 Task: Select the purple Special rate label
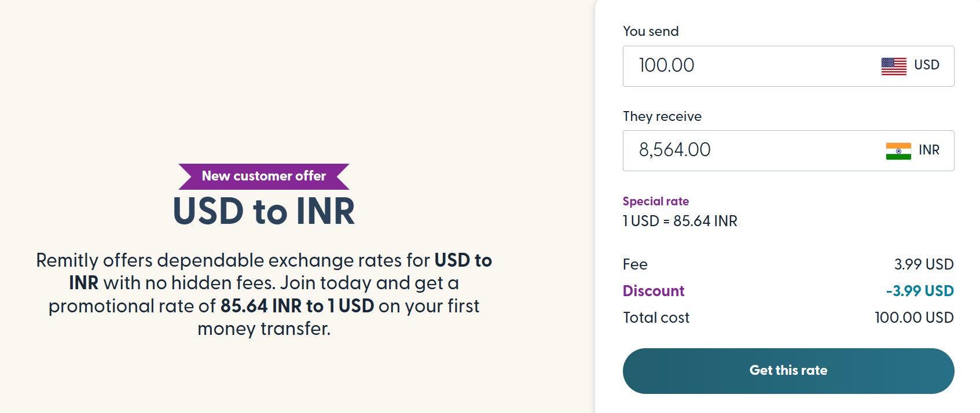click(x=655, y=201)
